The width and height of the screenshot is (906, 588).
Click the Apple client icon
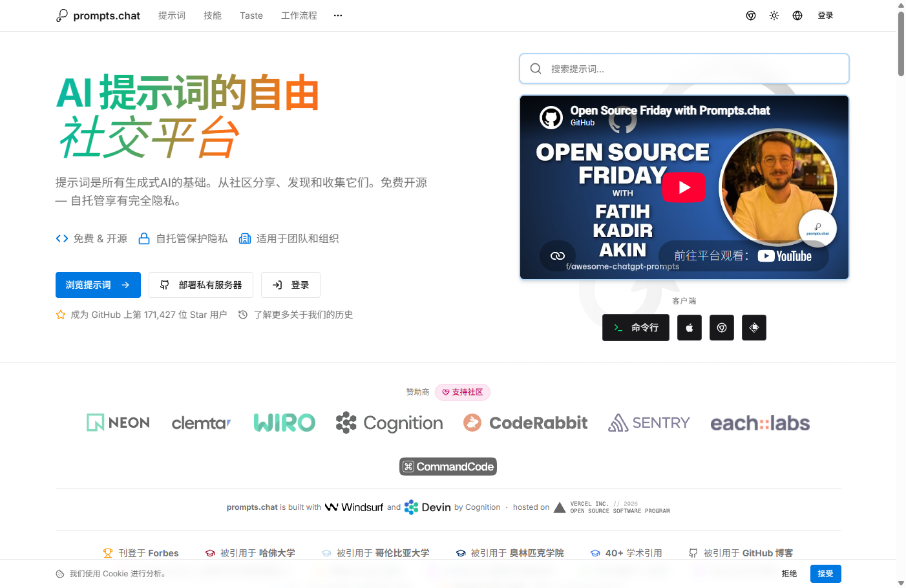(x=690, y=328)
